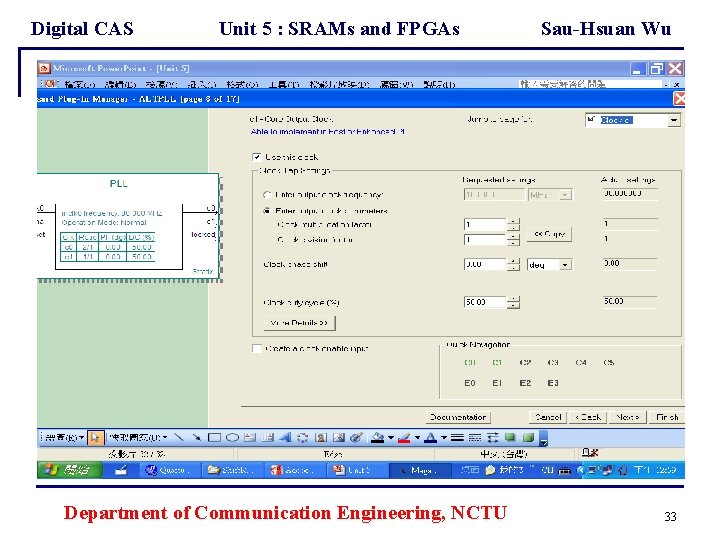720x540 pixels.
Task: Open the AutoShapes (快取圖案) dropdown
Action: [138, 438]
